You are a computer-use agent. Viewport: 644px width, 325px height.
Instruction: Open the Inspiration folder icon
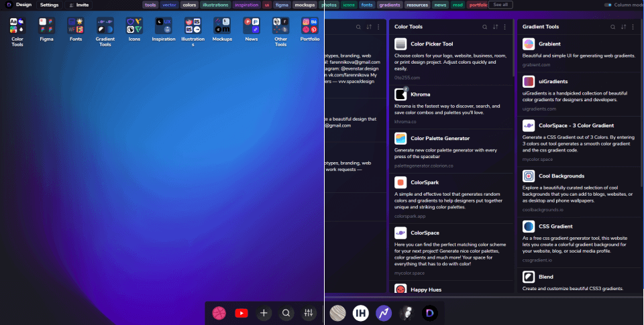[x=164, y=25]
